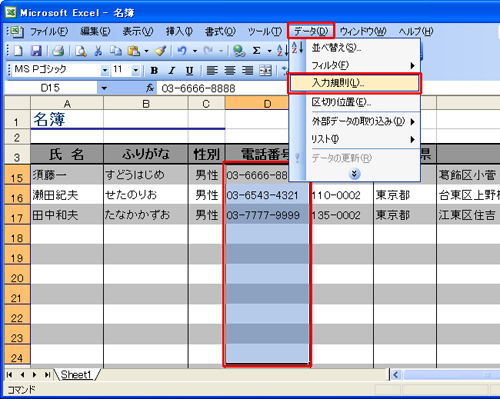Click the Undo arrow icon
The width and height of the screenshot is (500, 399).
182,51
